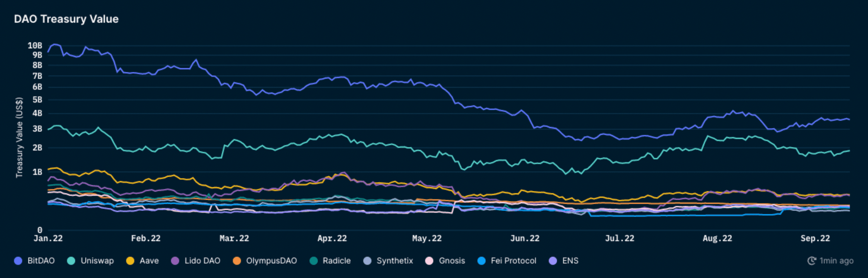Toggle the BitDAO series label
This screenshot has height=278, width=868.
(x=41, y=261)
